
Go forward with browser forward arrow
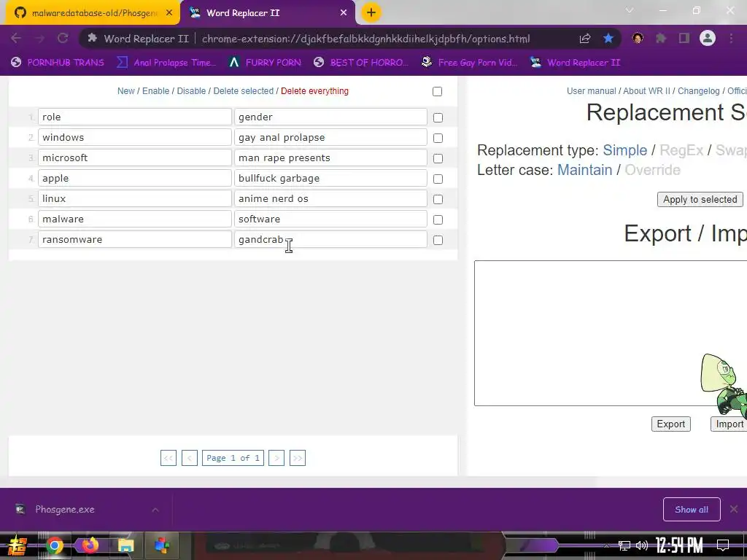(39, 39)
